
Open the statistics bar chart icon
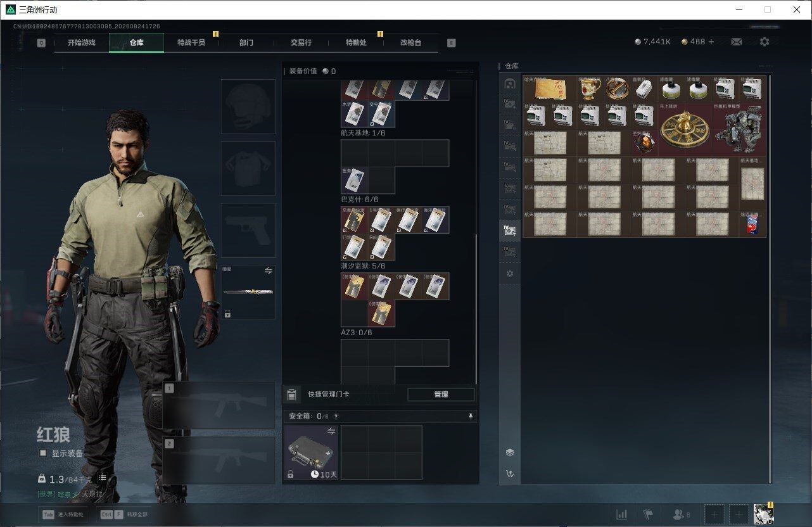point(622,514)
